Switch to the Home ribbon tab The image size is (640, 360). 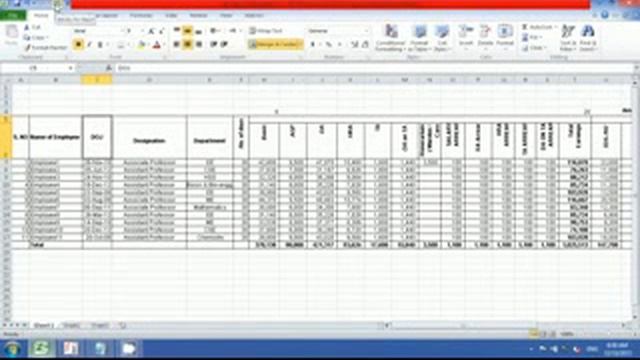41,16
